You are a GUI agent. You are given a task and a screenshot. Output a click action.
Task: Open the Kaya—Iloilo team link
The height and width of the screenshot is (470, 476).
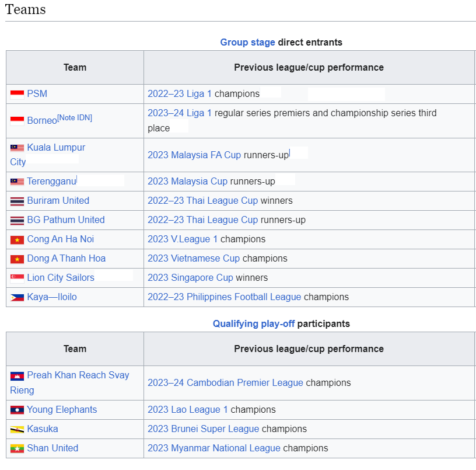point(52,297)
